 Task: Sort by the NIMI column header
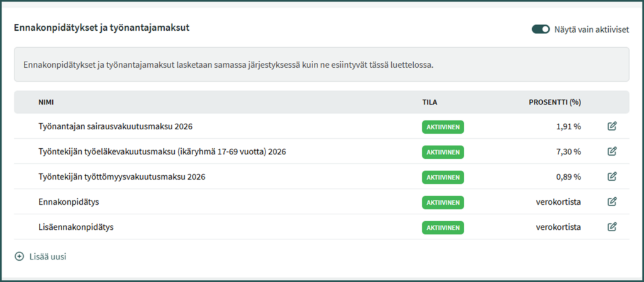coord(47,102)
